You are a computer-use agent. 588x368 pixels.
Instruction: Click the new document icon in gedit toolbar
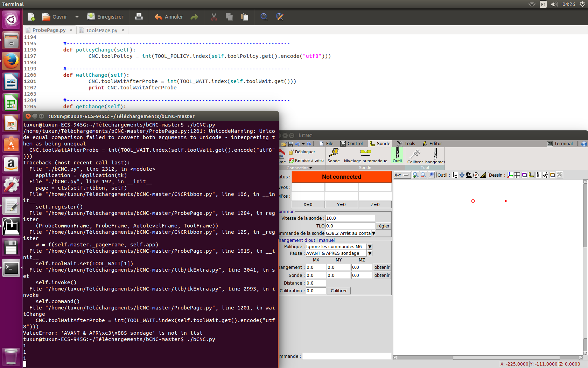tap(31, 16)
